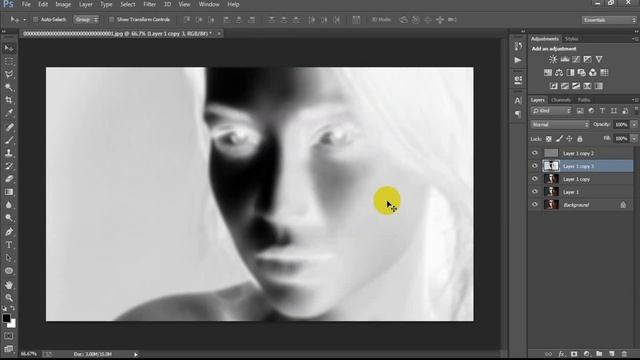Select the Blur tool
Image resolution: width=640 pixels, height=360 pixels.
coord(9,205)
